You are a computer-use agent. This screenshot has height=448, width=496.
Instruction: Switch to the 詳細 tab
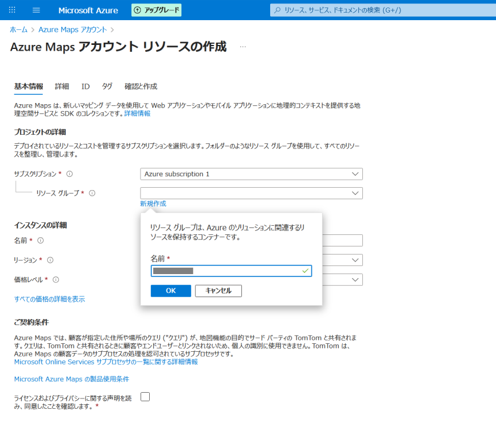[x=62, y=86]
